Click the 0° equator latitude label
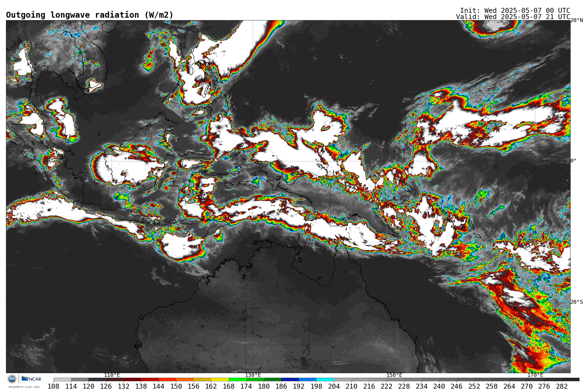The width and height of the screenshot is (588, 390). point(573,161)
